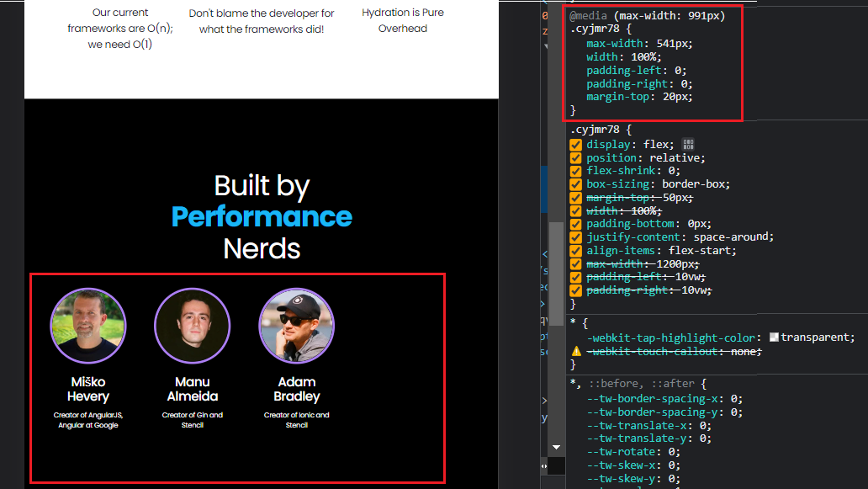Screen dimensions: 868x489
Task: Click the 'Built by' heading text
Action: click(262, 185)
